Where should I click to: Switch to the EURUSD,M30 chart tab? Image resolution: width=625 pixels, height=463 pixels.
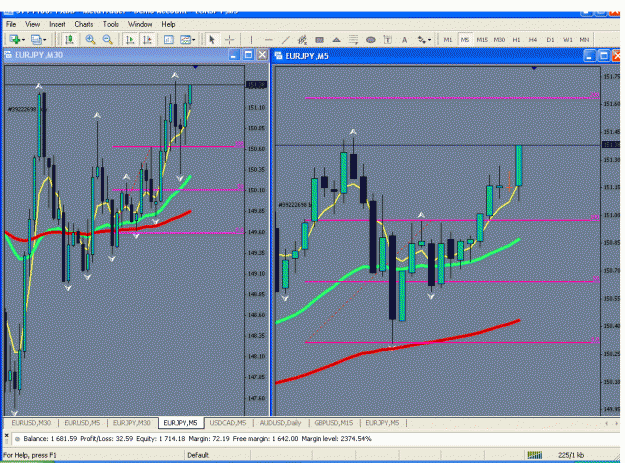pos(31,423)
